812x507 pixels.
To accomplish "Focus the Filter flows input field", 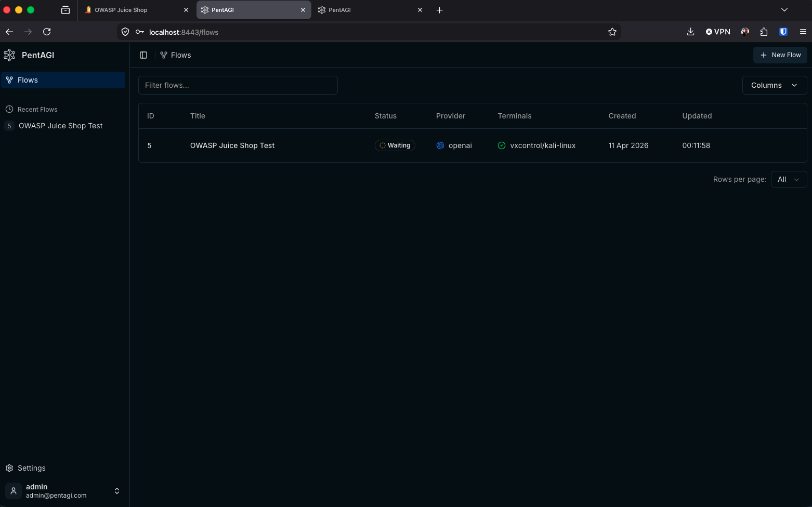I will [x=238, y=85].
